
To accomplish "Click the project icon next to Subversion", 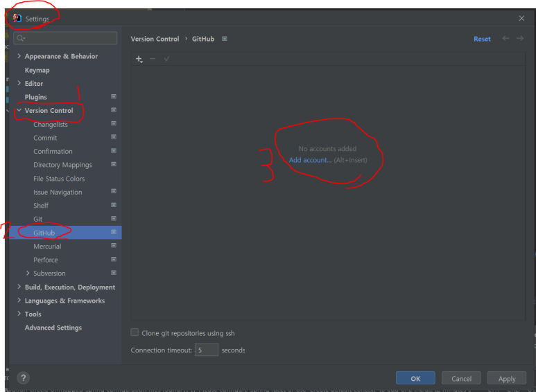I will click(x=114, y=273).
